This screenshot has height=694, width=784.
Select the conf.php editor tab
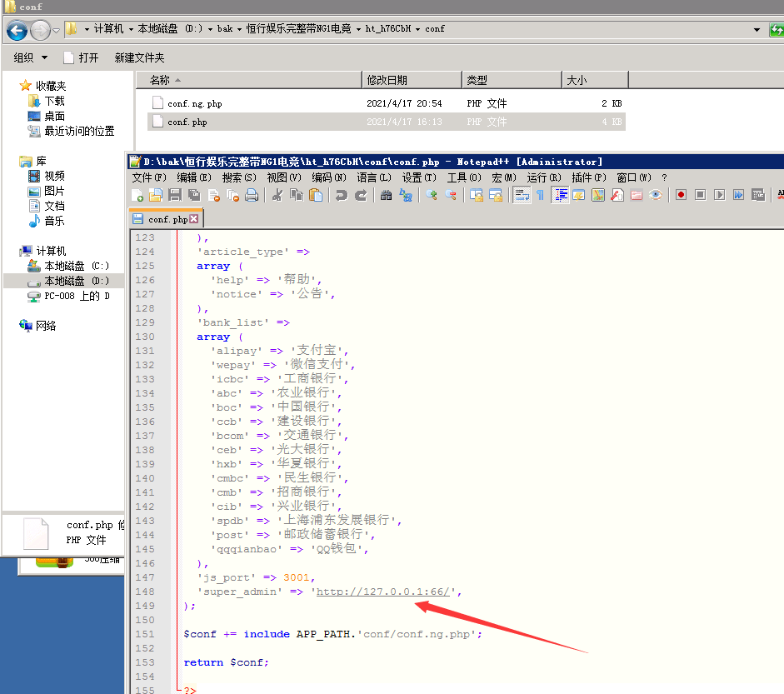(166, 219)
